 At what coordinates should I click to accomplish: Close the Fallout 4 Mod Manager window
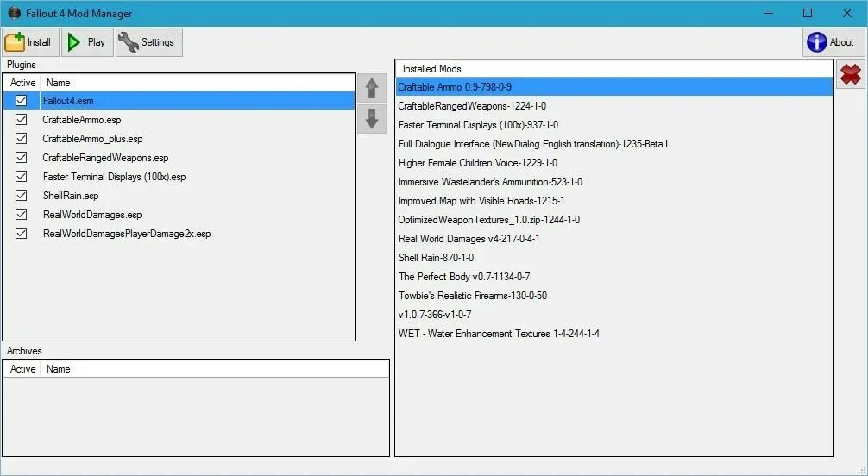tap(847, 13)
